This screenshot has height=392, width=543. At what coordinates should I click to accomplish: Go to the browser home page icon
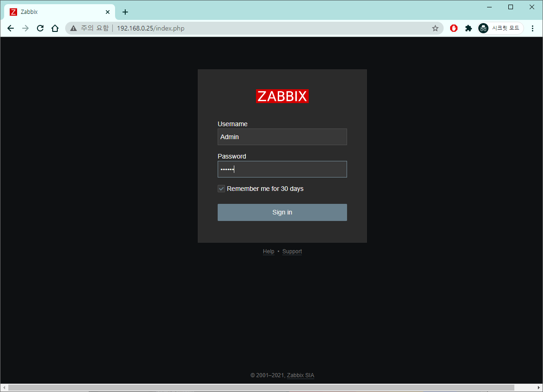click(x=55, y=28)
